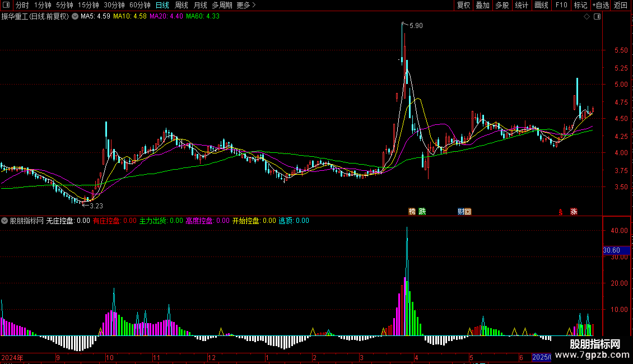Screen dimensions: 633x364
Task: Click the red 涨 marker icon
Action: tap(574, 212)
